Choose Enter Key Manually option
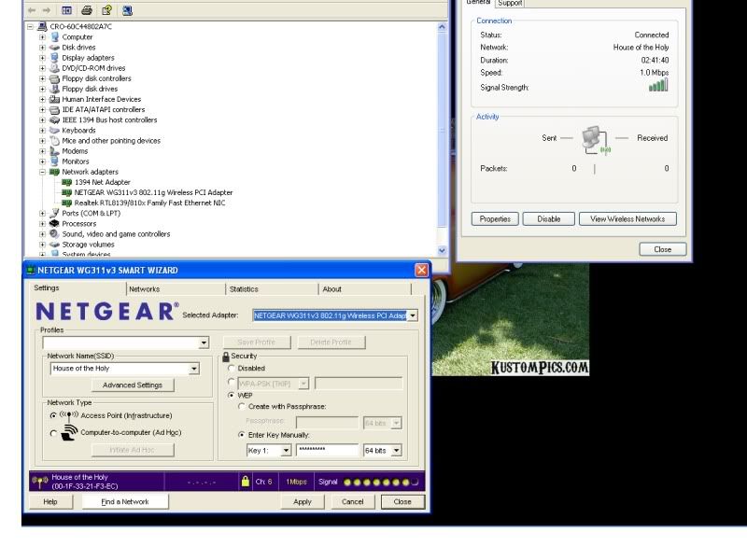Screen dimensions: 747x560 point(242,435)
